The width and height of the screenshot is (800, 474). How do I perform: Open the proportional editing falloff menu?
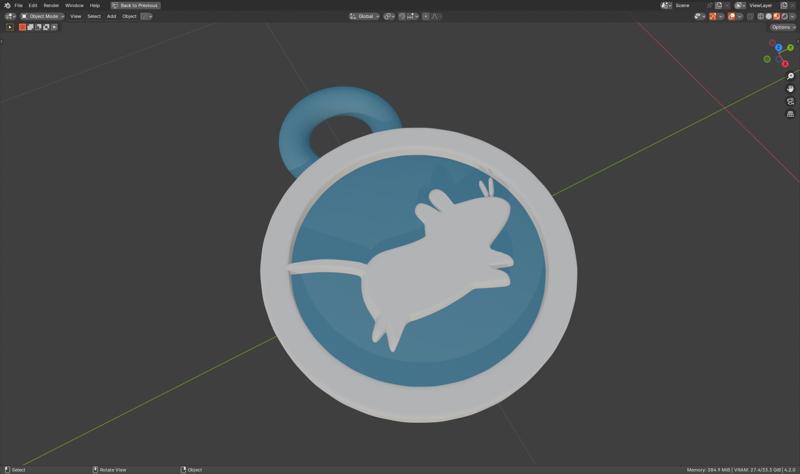436,16
